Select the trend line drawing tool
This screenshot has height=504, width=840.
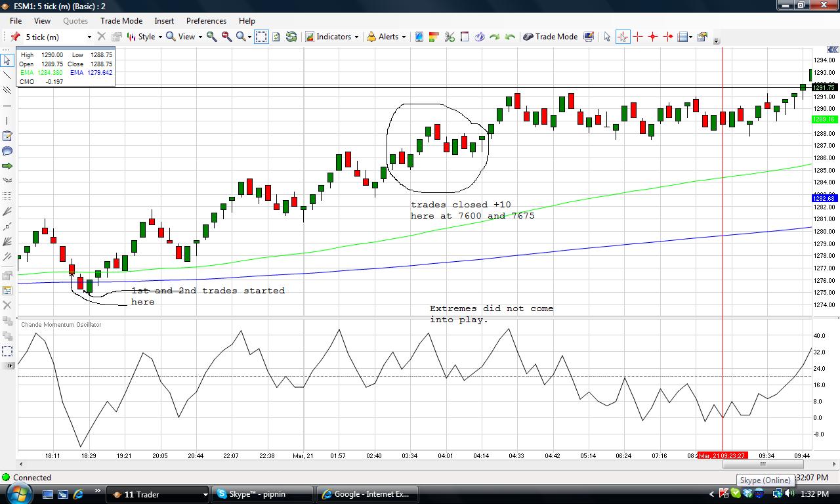tap(7, 75)
